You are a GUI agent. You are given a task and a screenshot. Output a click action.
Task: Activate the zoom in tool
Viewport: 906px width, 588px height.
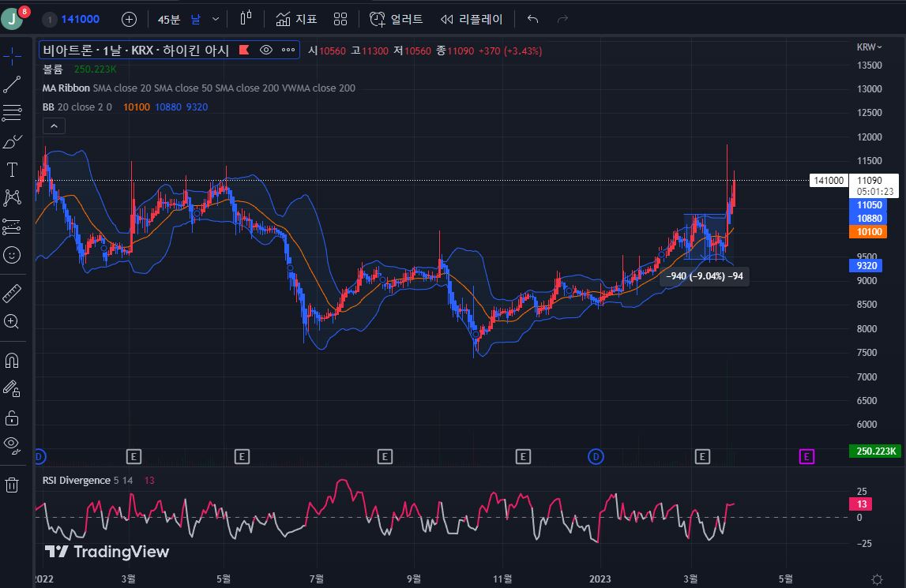tap(12, 321)
